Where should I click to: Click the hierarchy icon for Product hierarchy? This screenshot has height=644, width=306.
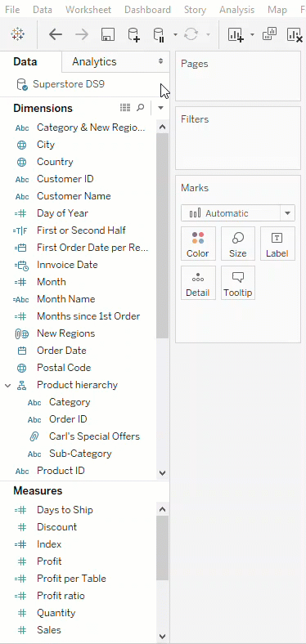[22, 385]
